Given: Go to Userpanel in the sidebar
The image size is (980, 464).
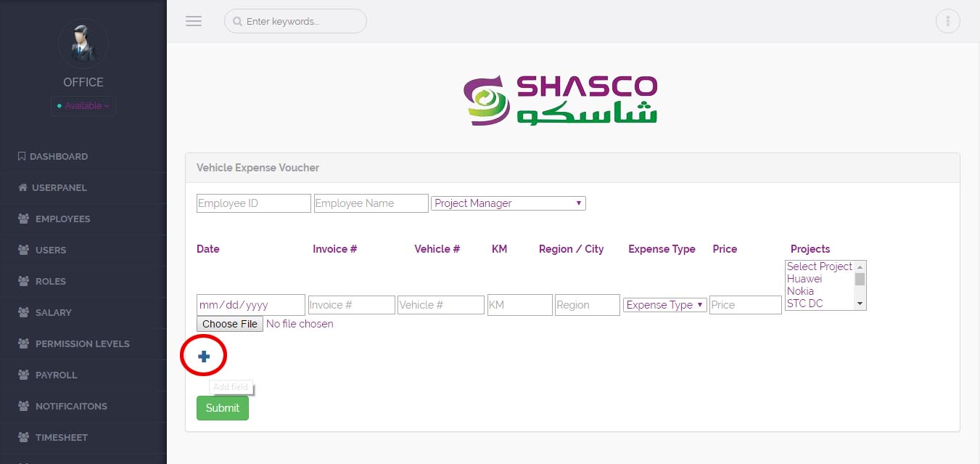Looking at the screenshot, I should point(59,187).
